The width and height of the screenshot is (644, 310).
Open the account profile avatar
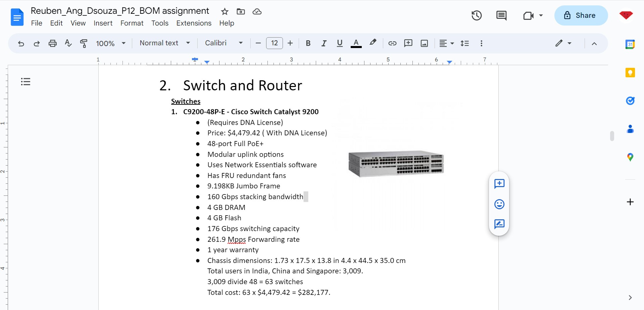[x=626, y=15]
